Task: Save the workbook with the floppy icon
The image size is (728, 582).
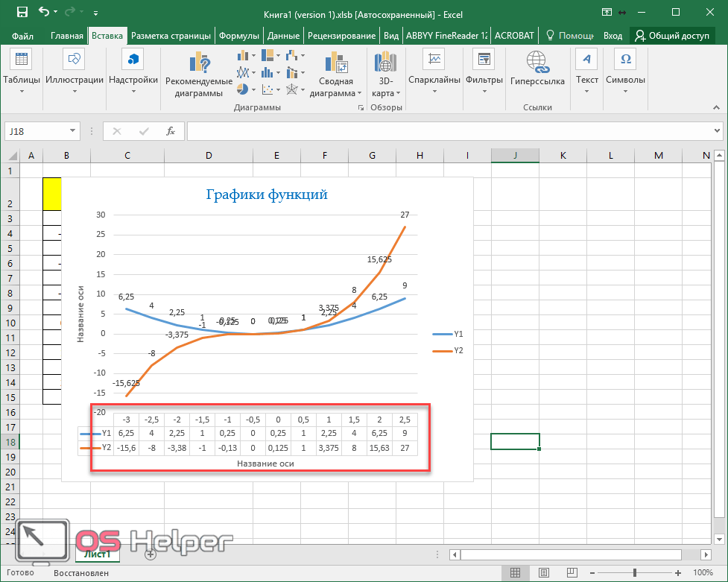Action: [22, 13]
